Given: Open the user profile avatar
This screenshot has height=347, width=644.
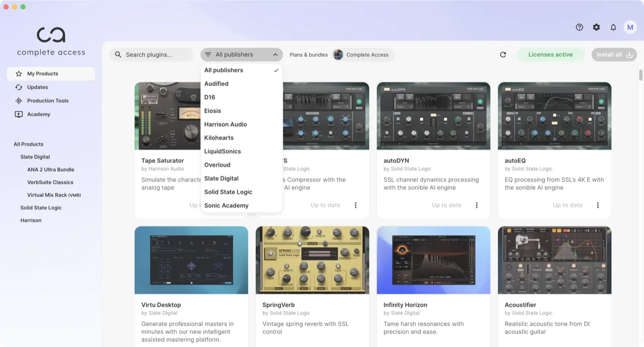Looking at the screenshot, I should tap(630, 28).
